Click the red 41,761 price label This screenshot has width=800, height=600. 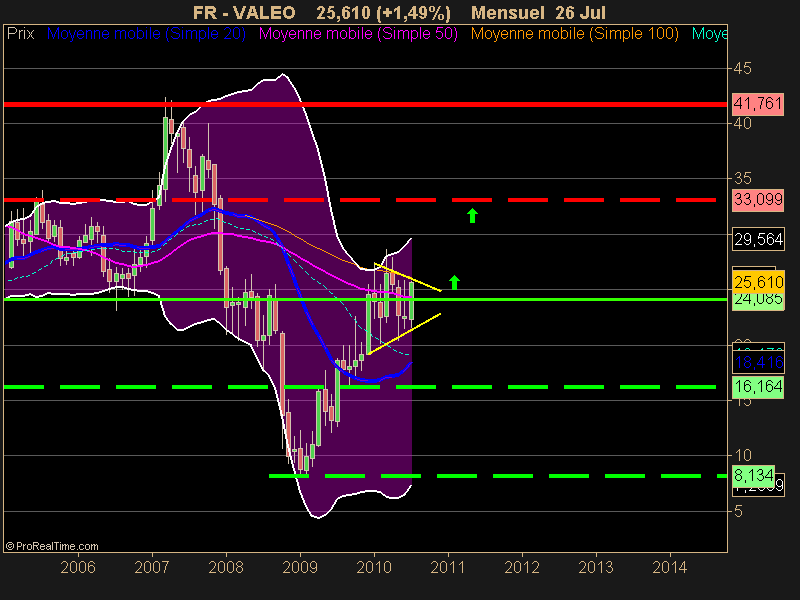coord(758,104)
